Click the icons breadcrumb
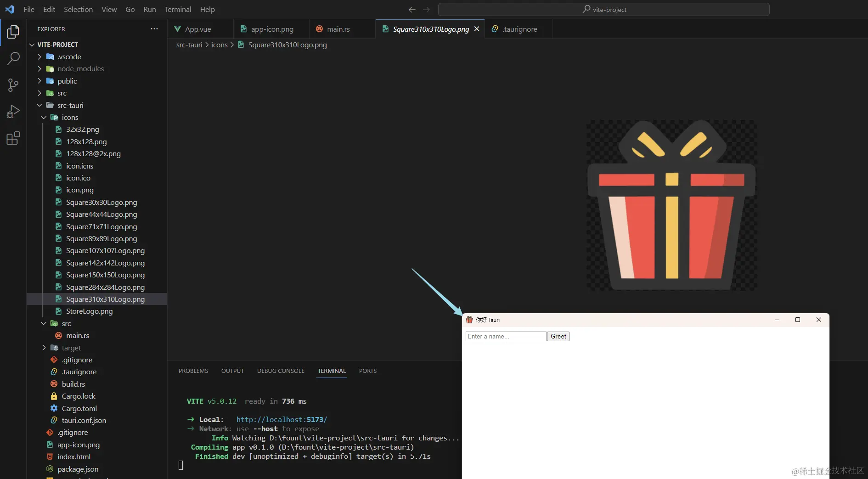Image resolution: width=868 pixels, height=479 pixels. pos(219,45)
